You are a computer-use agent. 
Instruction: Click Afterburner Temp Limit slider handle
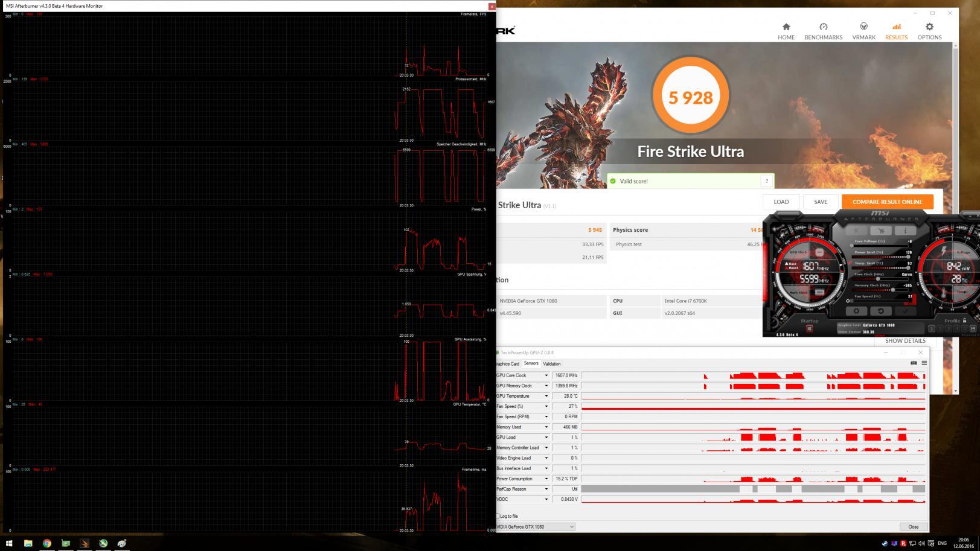click(908, 268)
